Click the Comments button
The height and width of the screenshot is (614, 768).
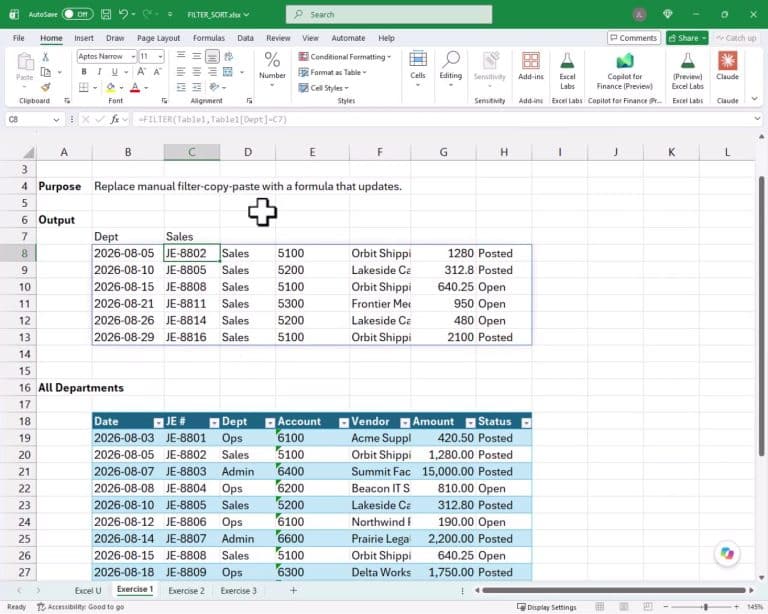click(634, 38)
